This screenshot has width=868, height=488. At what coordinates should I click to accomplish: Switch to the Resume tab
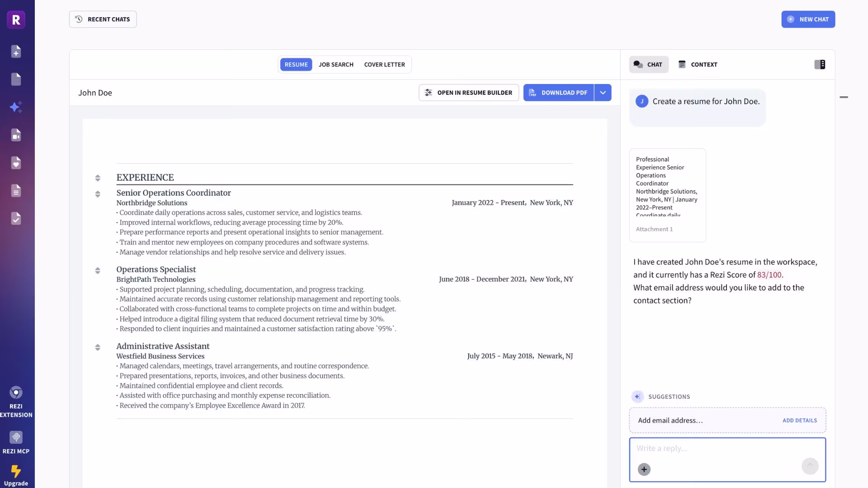tap(296, 65)
